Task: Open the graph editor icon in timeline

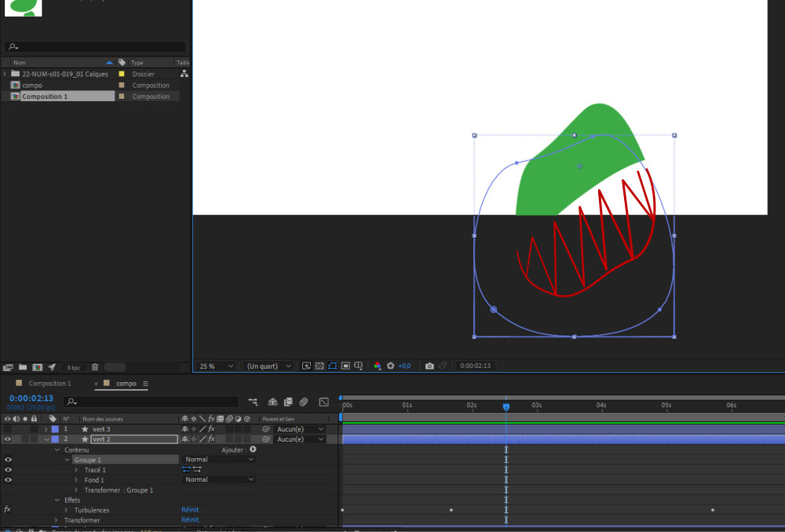Action: click(323, 402)
